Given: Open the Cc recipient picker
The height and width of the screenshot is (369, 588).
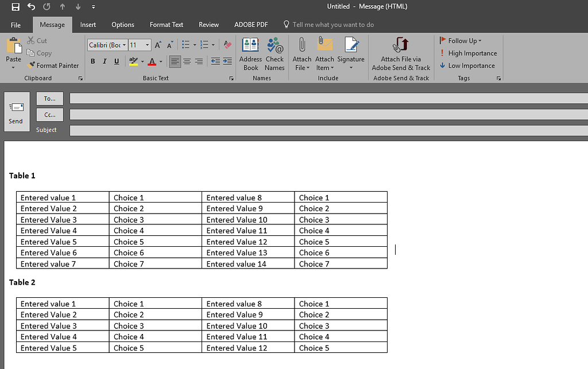Looking at the screenshot, I should coord(49,114).
